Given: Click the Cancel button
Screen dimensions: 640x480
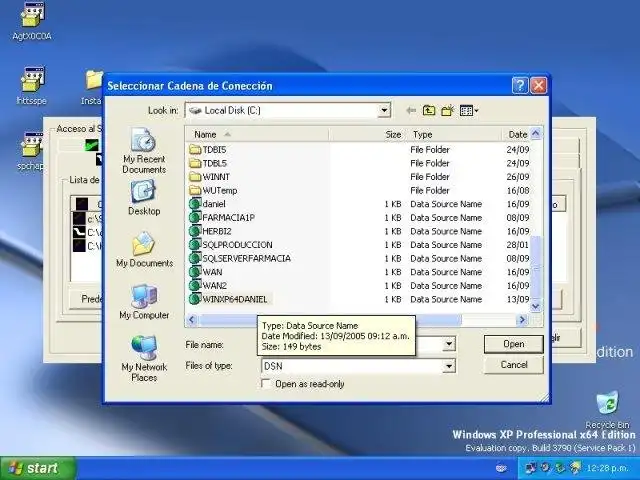Looking at the screenshot, I should tap(513, 364).
